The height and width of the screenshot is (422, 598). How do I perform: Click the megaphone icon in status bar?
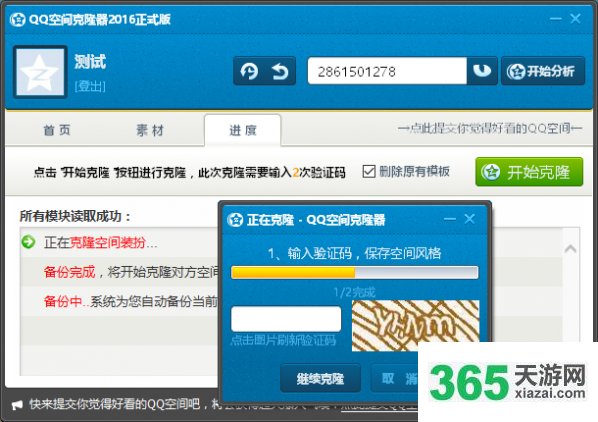click(x=17, y=405)
